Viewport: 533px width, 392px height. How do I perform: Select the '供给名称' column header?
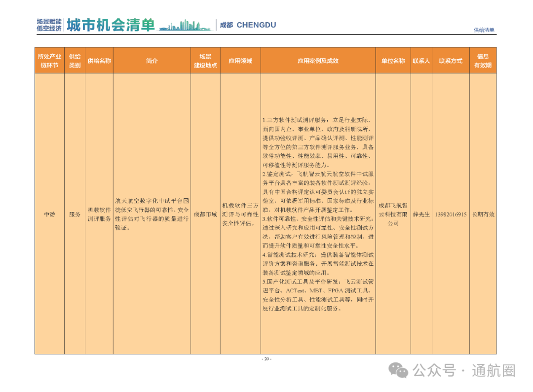pyautogui.click(x=99, y=61)
